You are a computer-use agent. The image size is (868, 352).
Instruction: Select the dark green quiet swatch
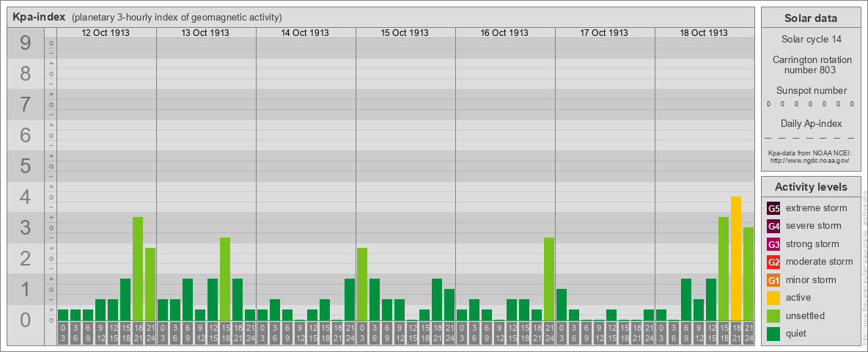click(773, 334)
